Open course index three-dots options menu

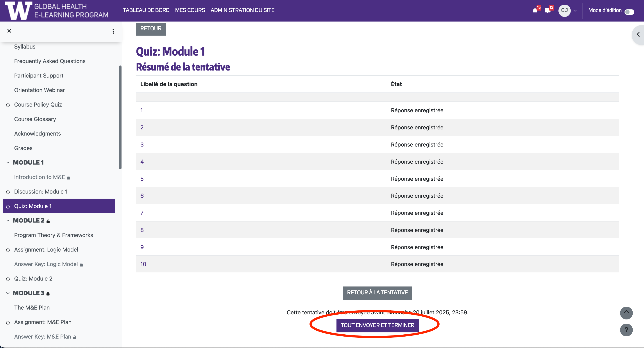(113, 31)
